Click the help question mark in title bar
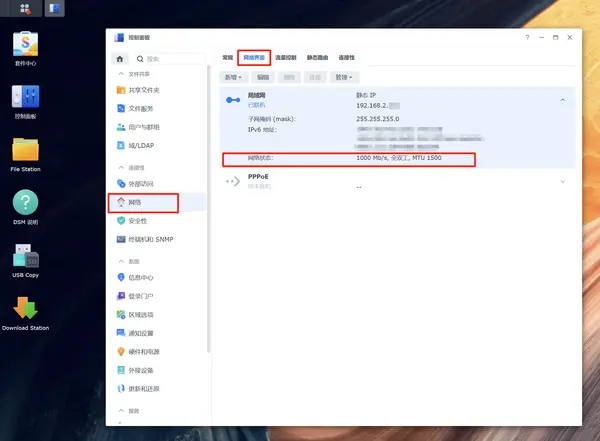The width and height of the screenshot is (600, 441). coord(527,38)
